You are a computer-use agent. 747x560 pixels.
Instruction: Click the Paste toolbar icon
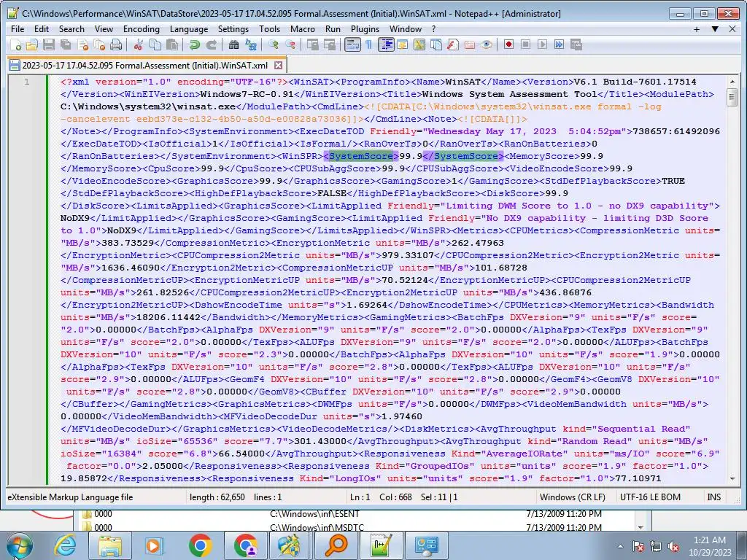tap(172, 44)
